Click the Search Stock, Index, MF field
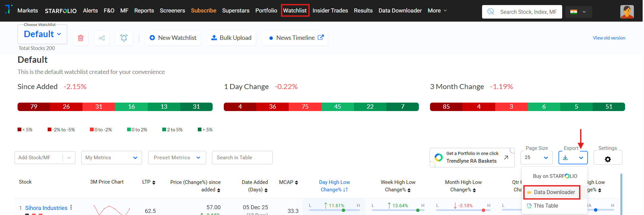Image resolution: width=644 pixels, height=215 pixels. (522, 12)
